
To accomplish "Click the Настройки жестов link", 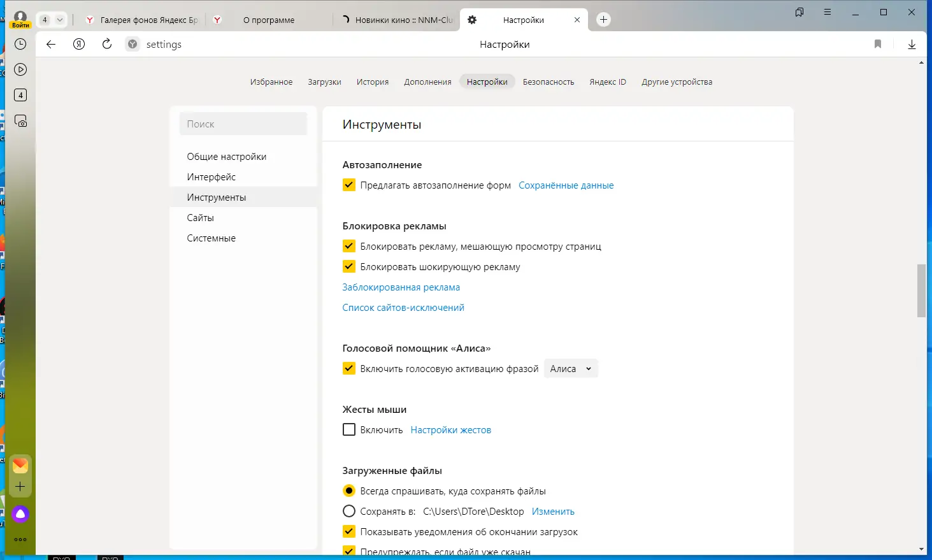I will point(451,430).
